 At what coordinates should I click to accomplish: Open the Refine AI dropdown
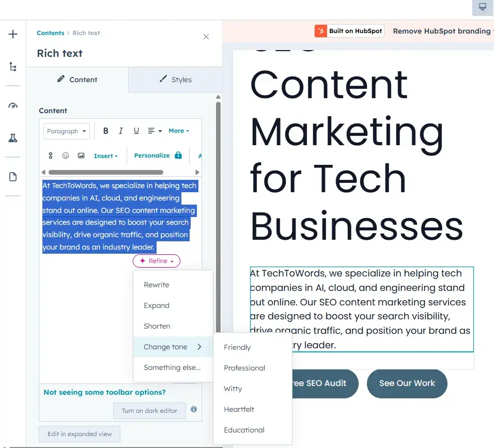pos(157,261)
